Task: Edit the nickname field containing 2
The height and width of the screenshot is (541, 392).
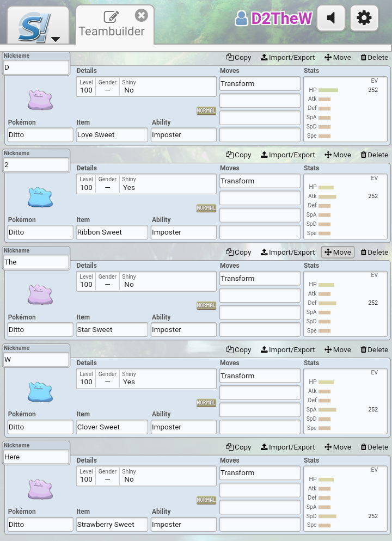Action: click(x=36, y=164)
